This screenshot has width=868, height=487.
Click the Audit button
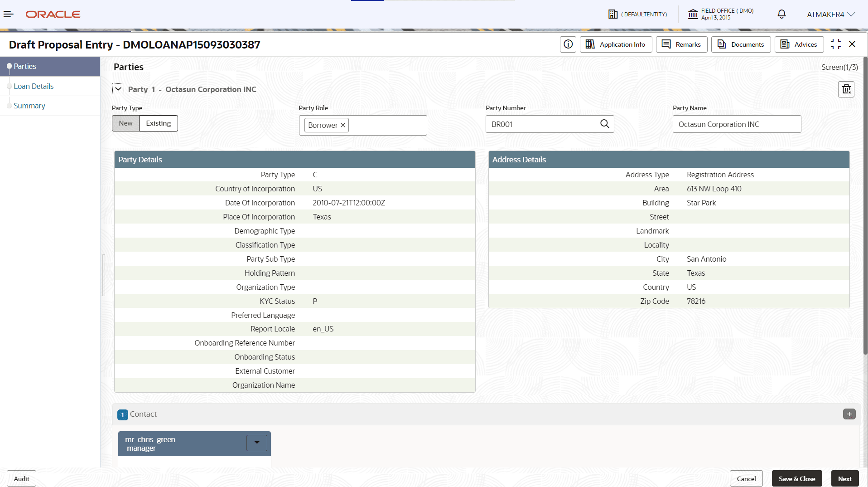point(21,478)
